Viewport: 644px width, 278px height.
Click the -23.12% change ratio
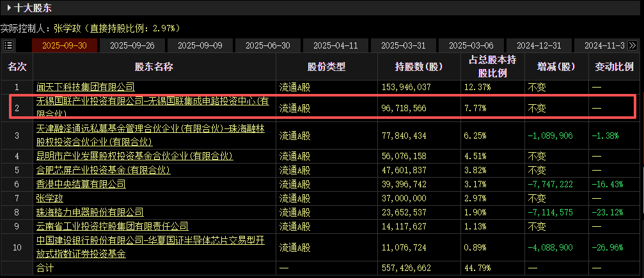(x=607, y=212)
